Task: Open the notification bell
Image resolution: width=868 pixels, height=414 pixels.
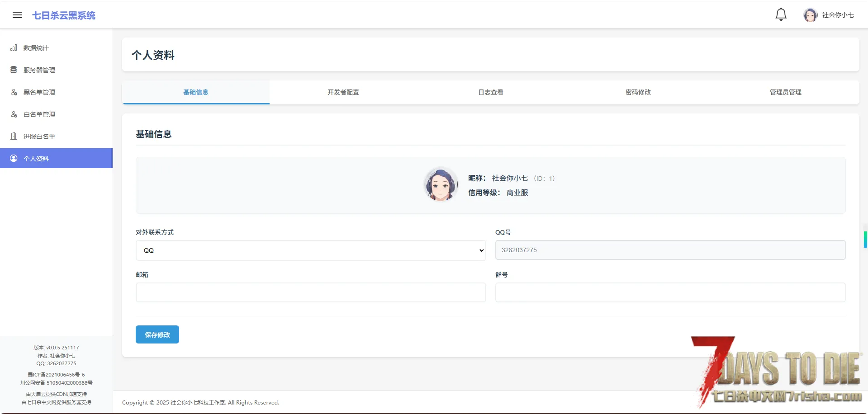Action: coord(781,15)
